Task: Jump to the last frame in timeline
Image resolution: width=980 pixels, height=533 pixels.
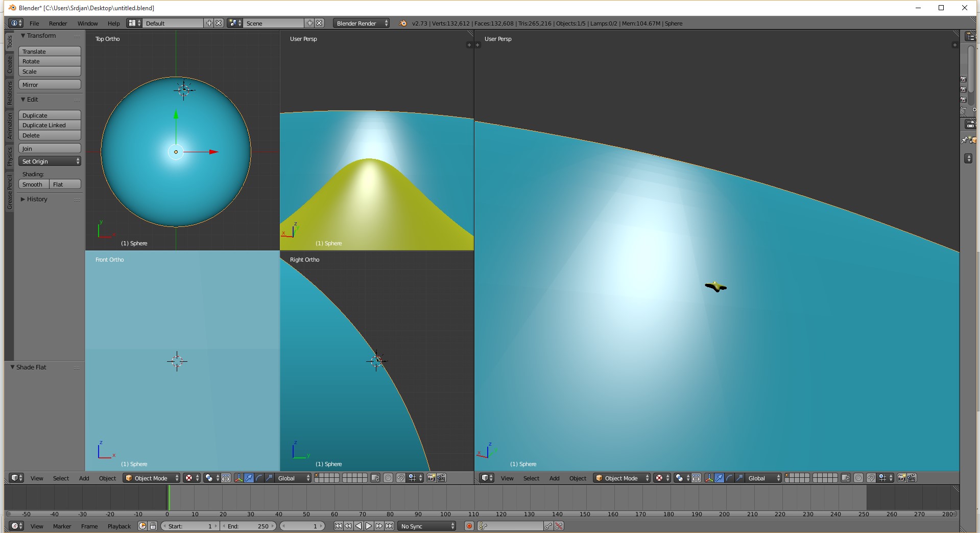Action: tap(390, 526)
